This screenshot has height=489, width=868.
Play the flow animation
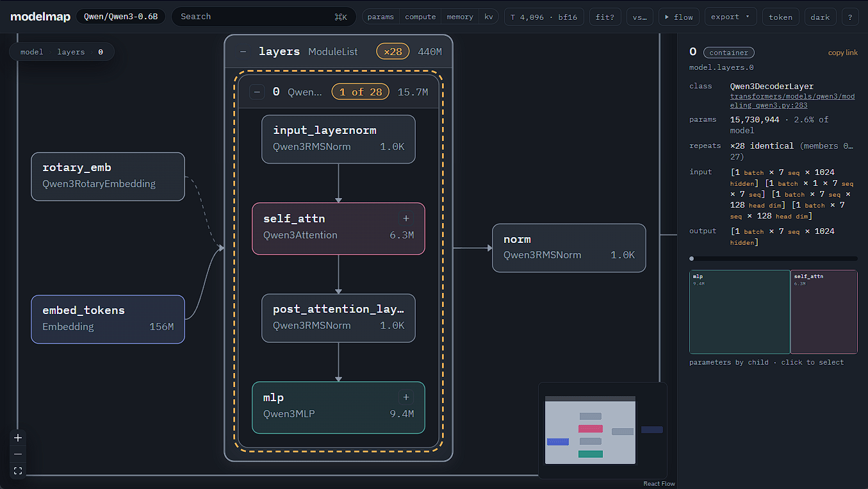click(678, 17)
